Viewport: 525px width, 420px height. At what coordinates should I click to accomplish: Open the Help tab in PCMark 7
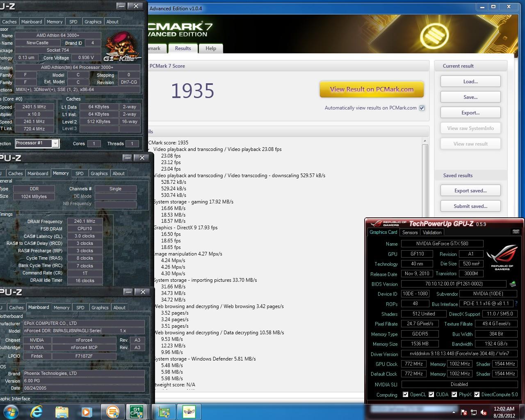tap(211, 48)
